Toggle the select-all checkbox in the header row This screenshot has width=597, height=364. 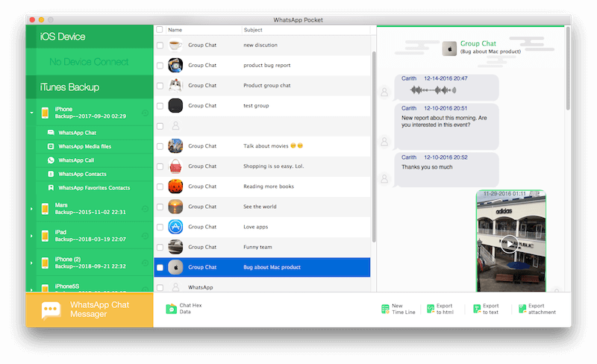click(x=160, y=30)
